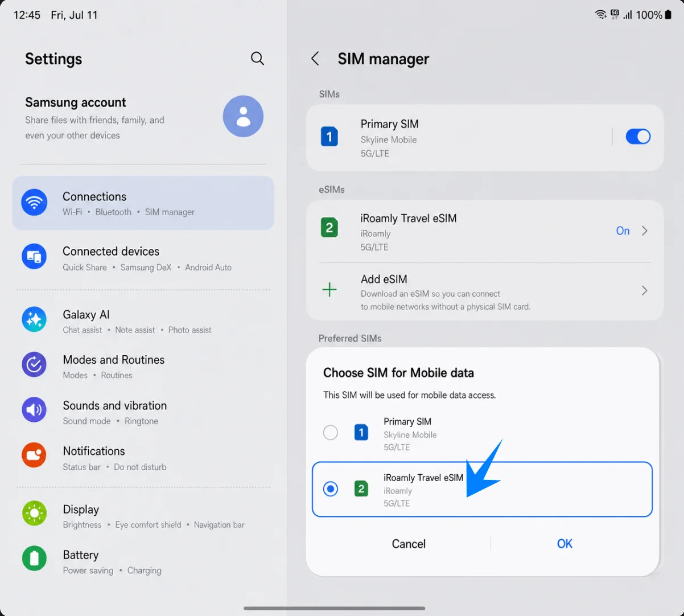Tap the signal strength status icon
The image size is (684, 616).
click(x=628, y=15)
